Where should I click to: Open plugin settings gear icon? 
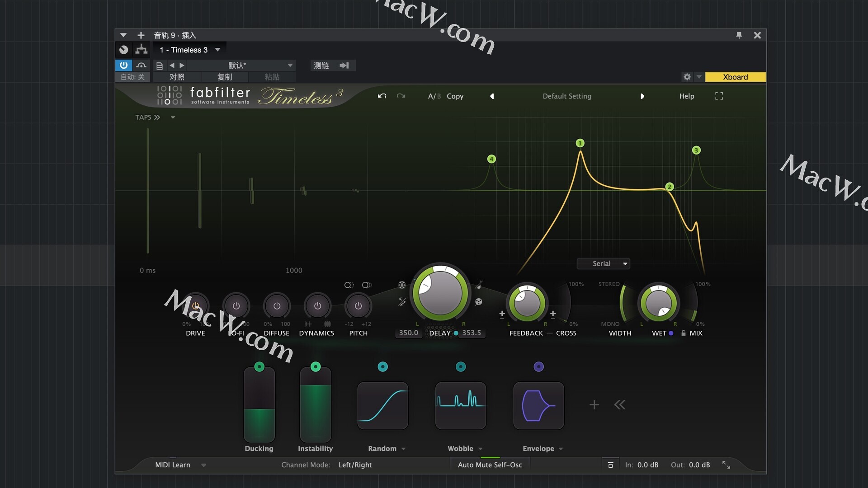click(x=687, y=77)
